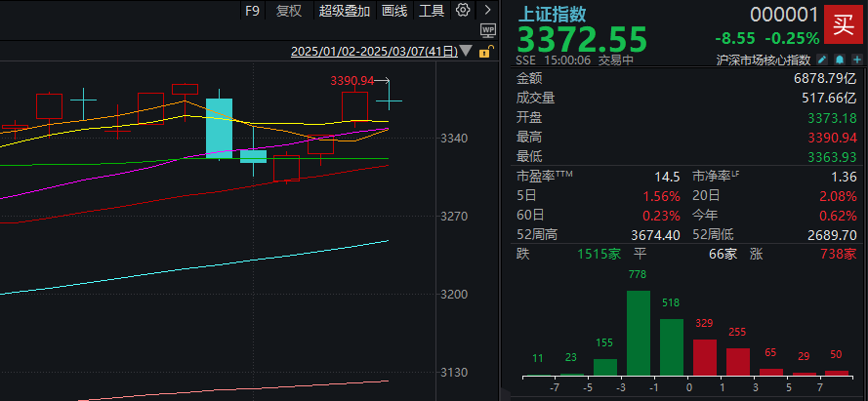Open the 工具 tools menu

click(x=432, y=11)
